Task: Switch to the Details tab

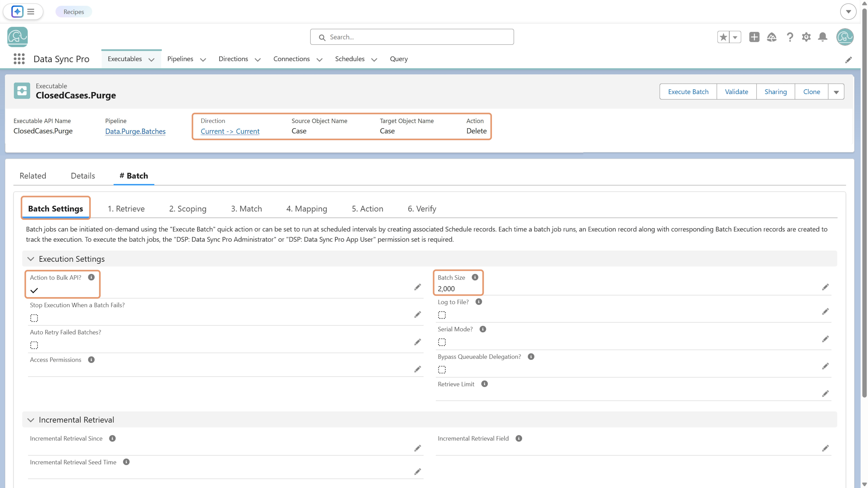Action: tap(83, 176)
